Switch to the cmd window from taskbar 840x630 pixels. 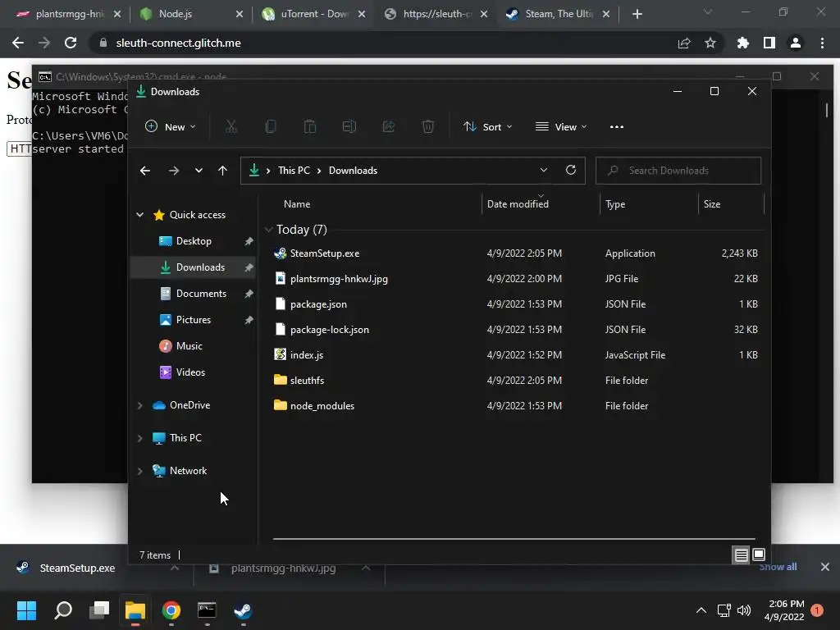coord(207,610)
